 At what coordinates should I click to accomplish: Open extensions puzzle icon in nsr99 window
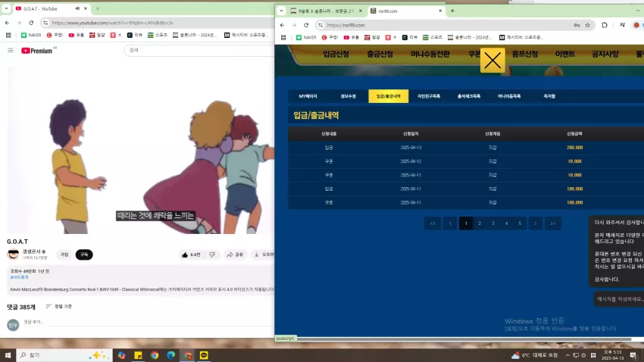(605, 25)
